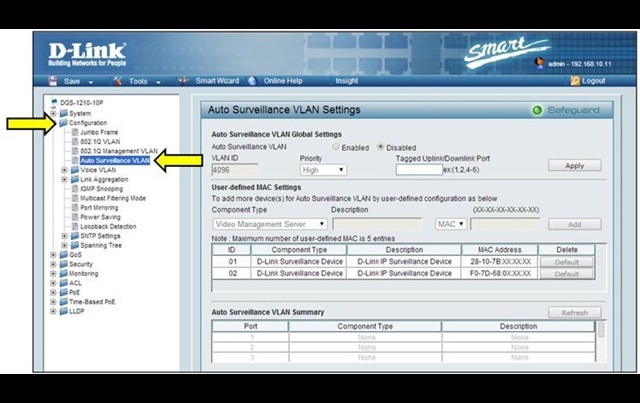This screenshot has width=640, height=403.
Task: Click the Tagged Uplink/Downlink Port field
Action: coord(419,170)
